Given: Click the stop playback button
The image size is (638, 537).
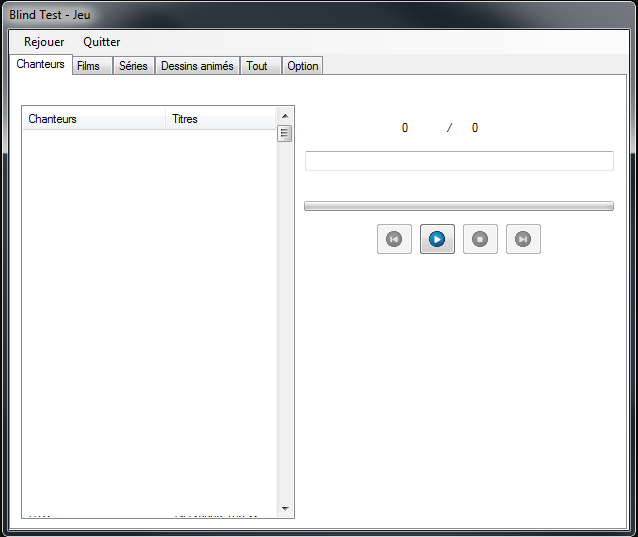Looking at the screenshot, I should click(x=480, y=239).
